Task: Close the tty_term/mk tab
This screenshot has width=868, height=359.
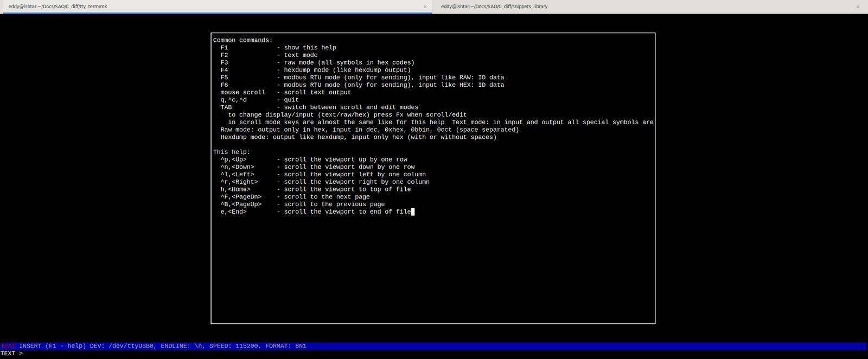Action: point(425,7)
